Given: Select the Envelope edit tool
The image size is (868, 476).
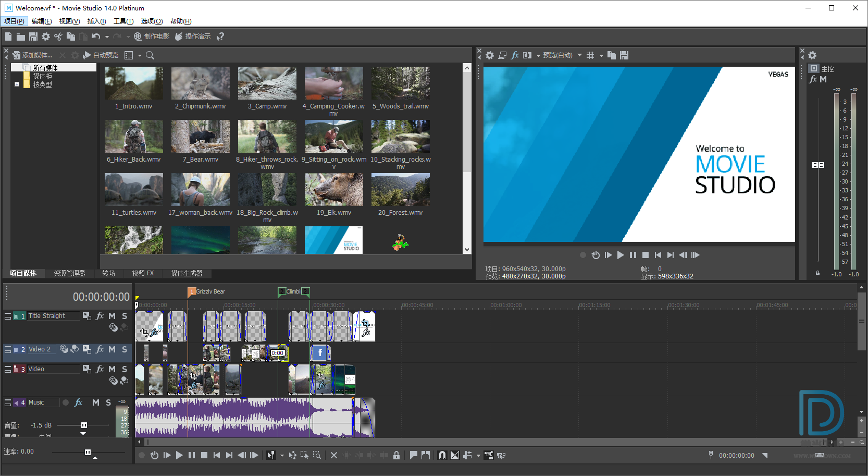Looking at the screenshot, I should point(292,455).
